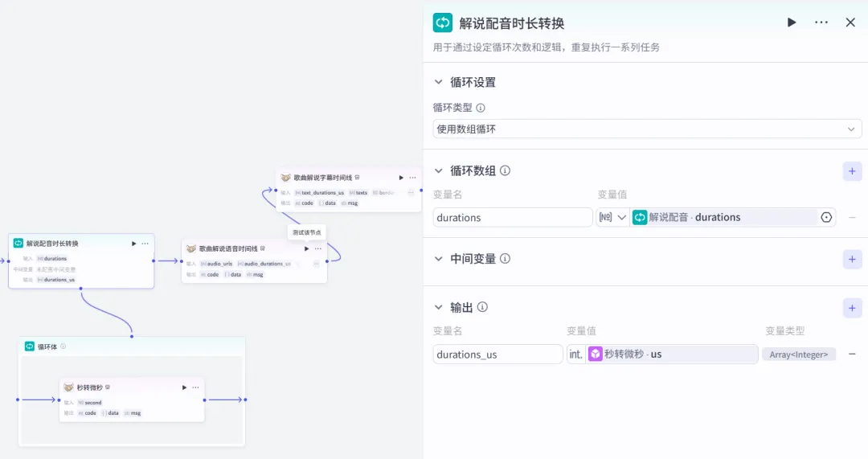Expand hidden inputs of 歌曲解说字幕时间线 node
Image resolution: width=868 pixels, height=459 pixels.
click(411, 193)
